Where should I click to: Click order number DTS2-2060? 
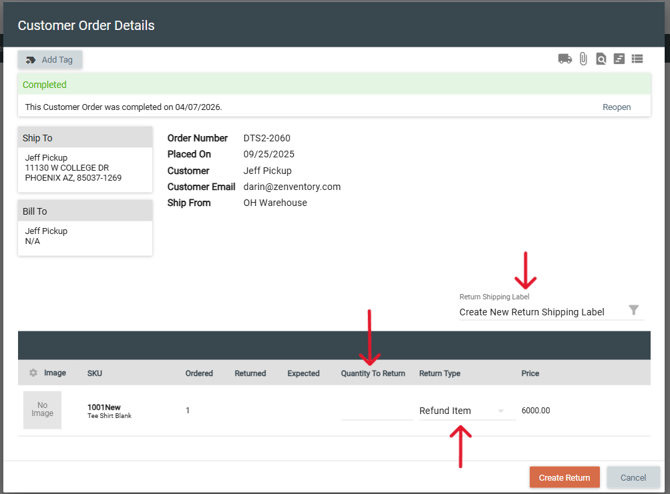pyautogui.click(x=267, y=138)
